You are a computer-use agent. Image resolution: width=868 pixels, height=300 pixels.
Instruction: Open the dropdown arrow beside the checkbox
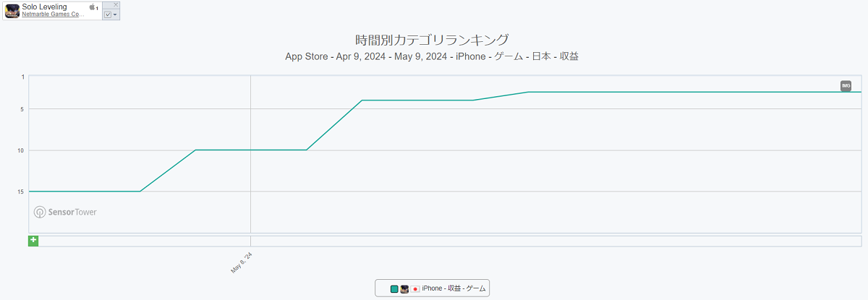[115, 14]
